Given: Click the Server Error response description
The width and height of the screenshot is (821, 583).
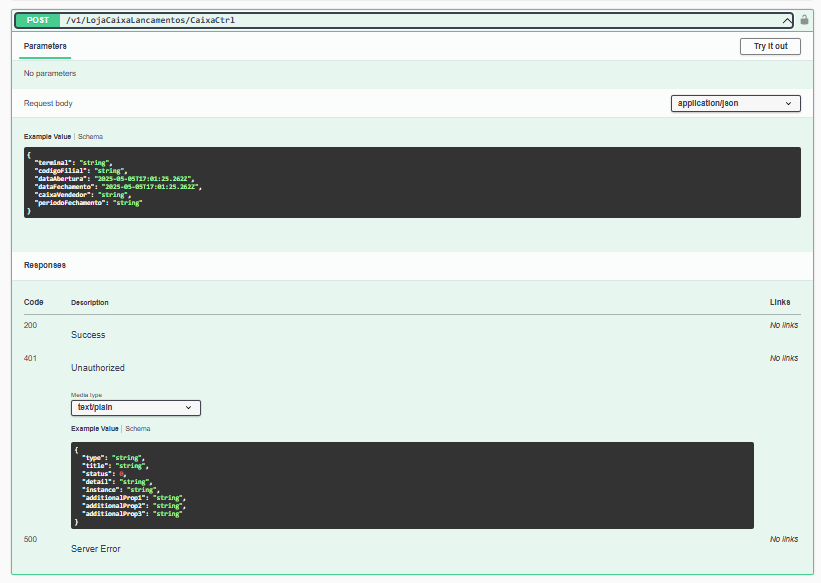Looking at the screenshot, I should (96, 549).
